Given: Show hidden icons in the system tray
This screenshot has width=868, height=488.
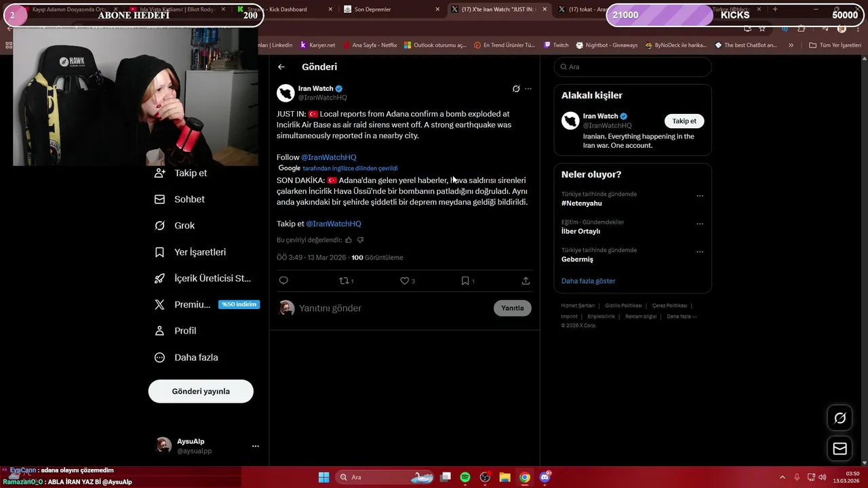Looking at the screenshot, I should (x=782, y=477).
